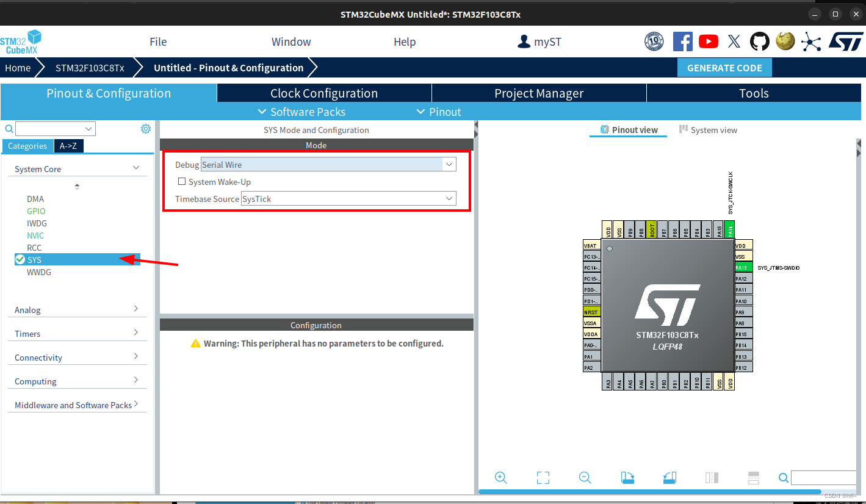Screen dimensions: 866x504
Task: Open the Timebase Source dropdown
Action: (x=449, y=198)
